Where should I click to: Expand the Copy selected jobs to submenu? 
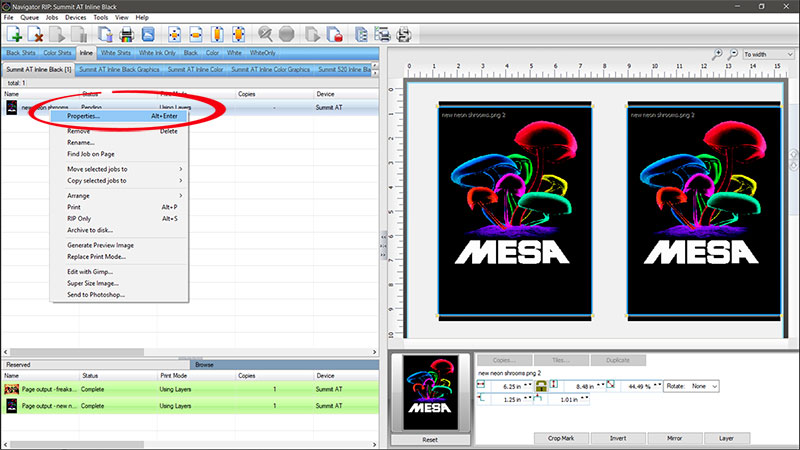[x=124, y=181]
